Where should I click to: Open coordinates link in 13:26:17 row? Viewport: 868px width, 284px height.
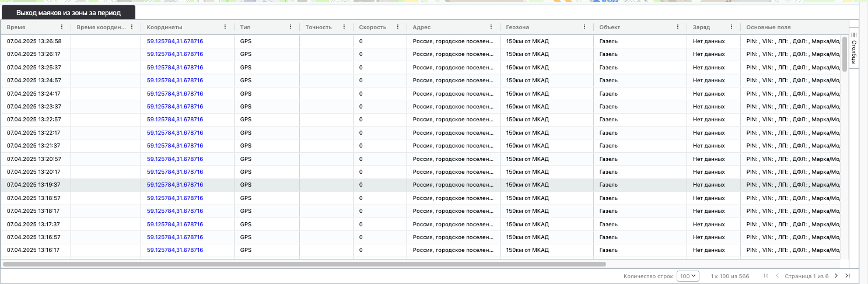pos(175,54)
